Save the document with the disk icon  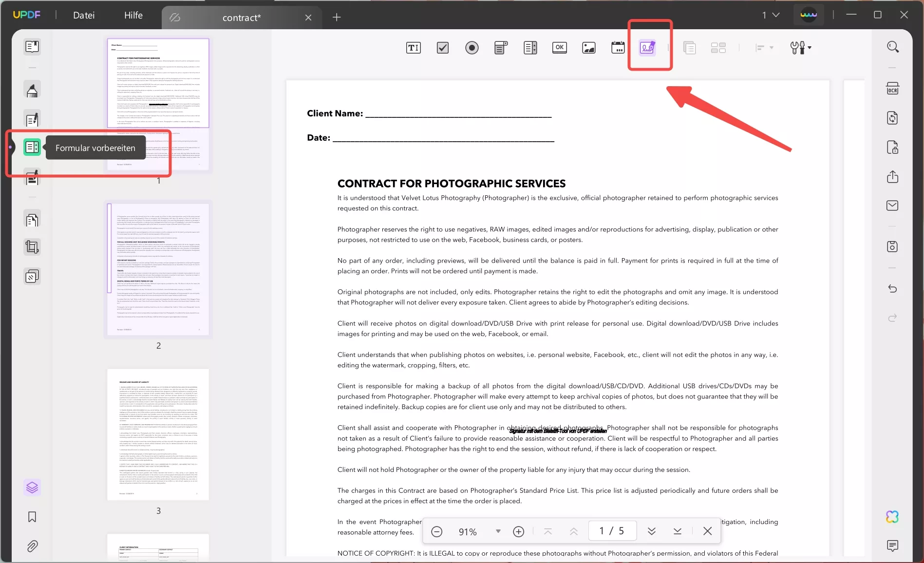892,246
